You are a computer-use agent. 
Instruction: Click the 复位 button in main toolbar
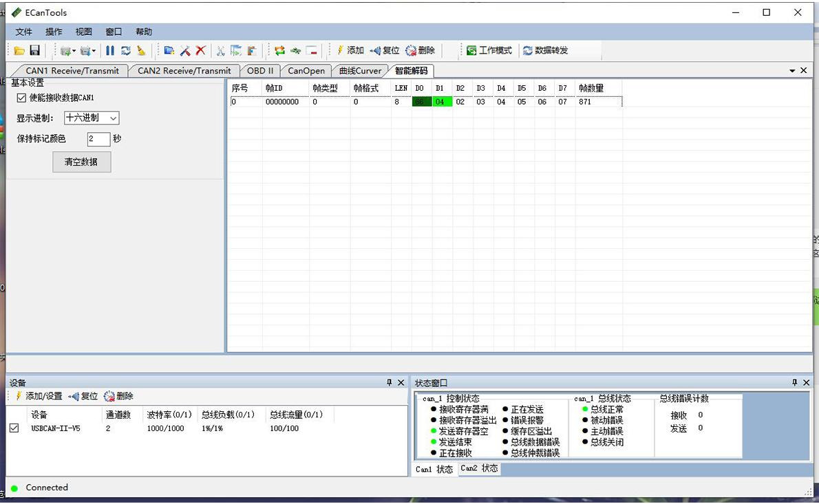385,51
